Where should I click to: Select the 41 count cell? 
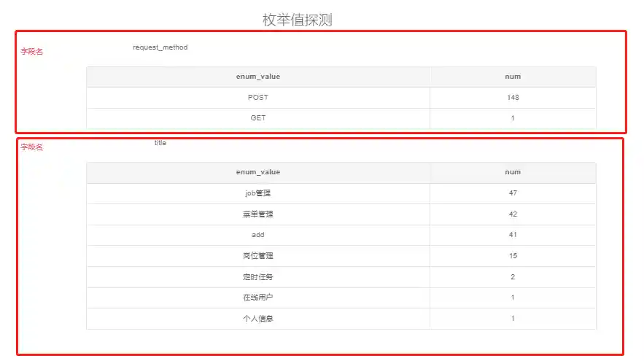[513, 235]
